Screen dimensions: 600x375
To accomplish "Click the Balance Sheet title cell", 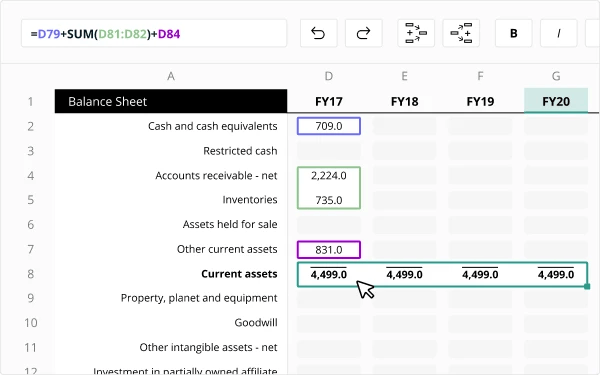I will (171, 101).
